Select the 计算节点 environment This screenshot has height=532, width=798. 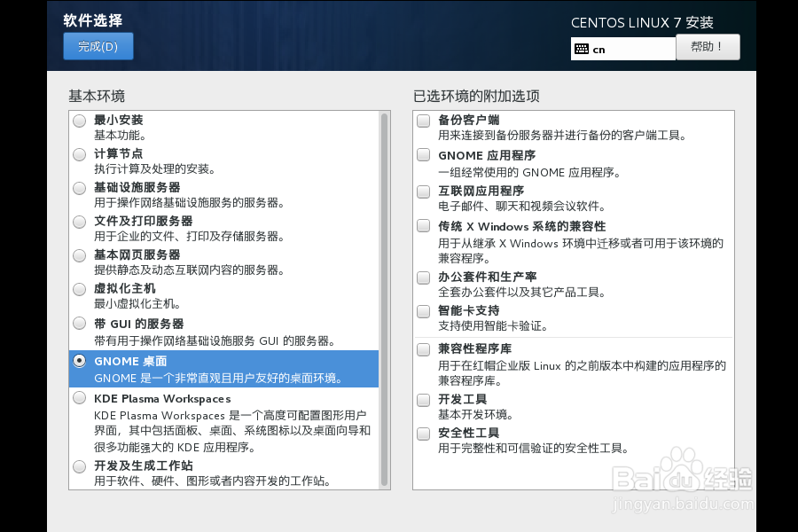79,154
